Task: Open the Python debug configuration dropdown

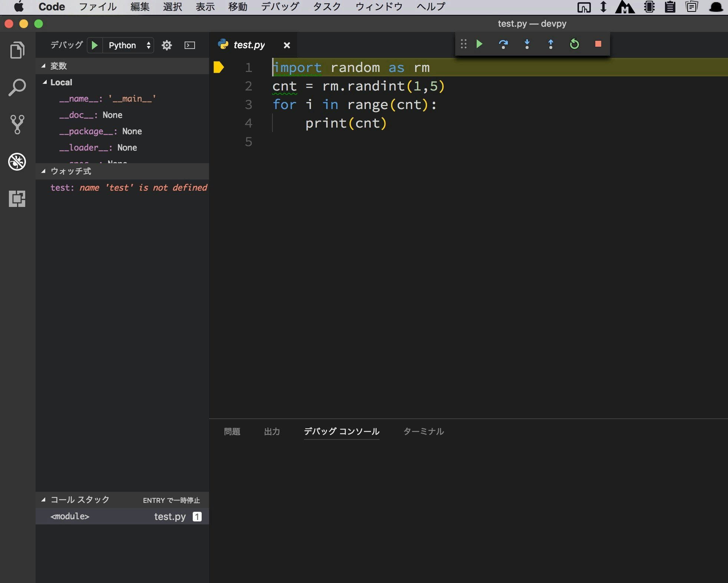Action: pos(129,45)
